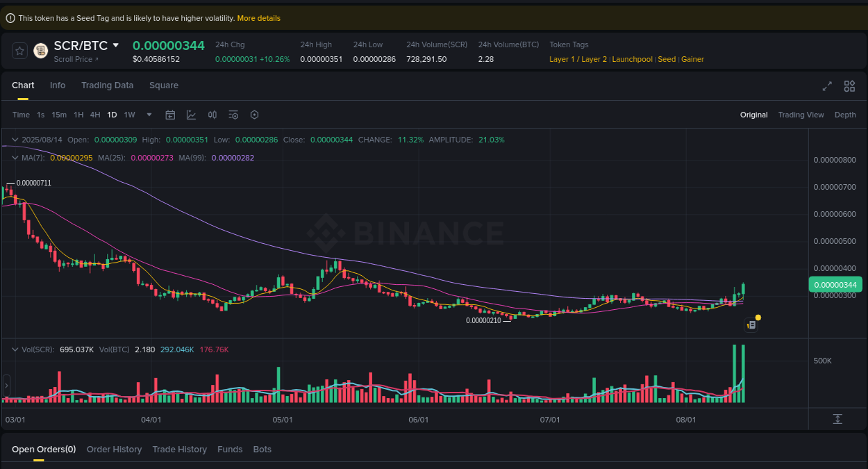The image size is (868, 469).
Task: Switch to the Trading Data tab
Action: point(107,85)
